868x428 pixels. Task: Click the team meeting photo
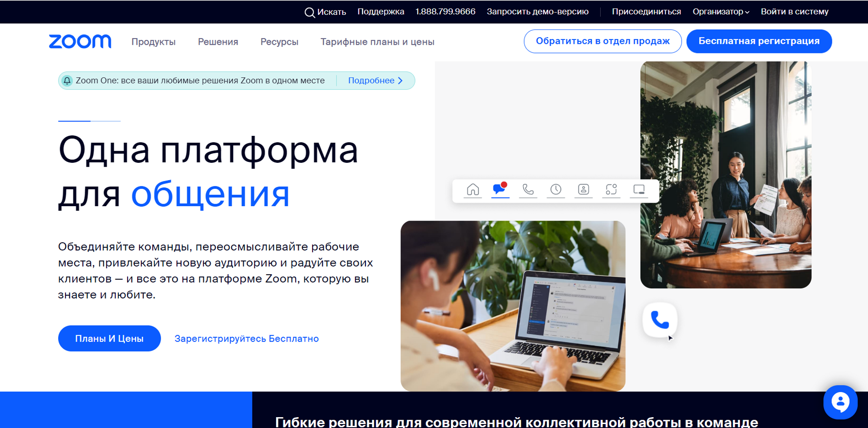(726, 174)
